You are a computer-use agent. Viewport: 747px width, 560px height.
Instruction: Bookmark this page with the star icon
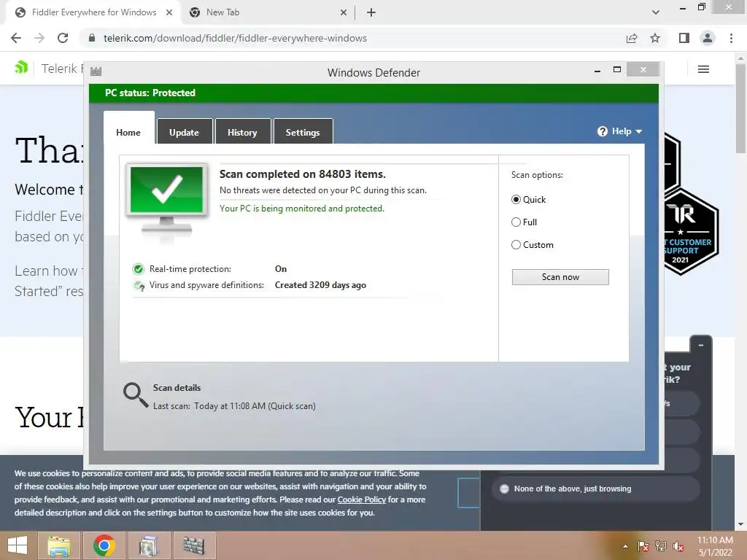655,38
